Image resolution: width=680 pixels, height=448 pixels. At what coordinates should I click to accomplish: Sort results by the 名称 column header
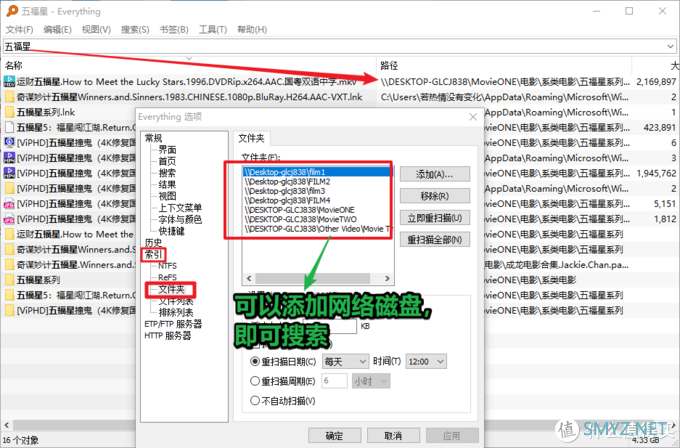pos(188,65)
